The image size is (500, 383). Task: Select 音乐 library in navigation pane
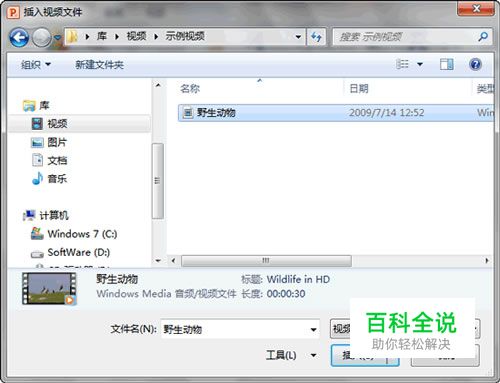[x=57, y=179]
